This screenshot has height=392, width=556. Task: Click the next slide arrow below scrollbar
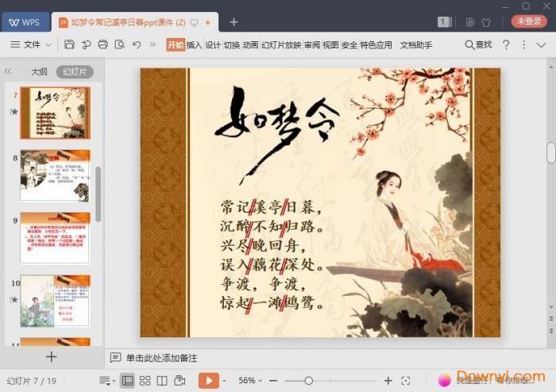pyautogui.click(x=550, y=331)
